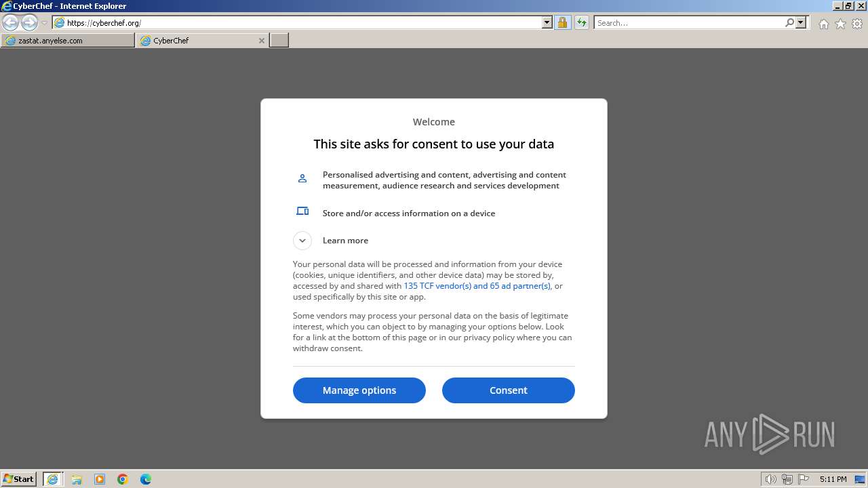868x488 pixels.
Task: Click the magnifier search icon
Action: [789, 23]
